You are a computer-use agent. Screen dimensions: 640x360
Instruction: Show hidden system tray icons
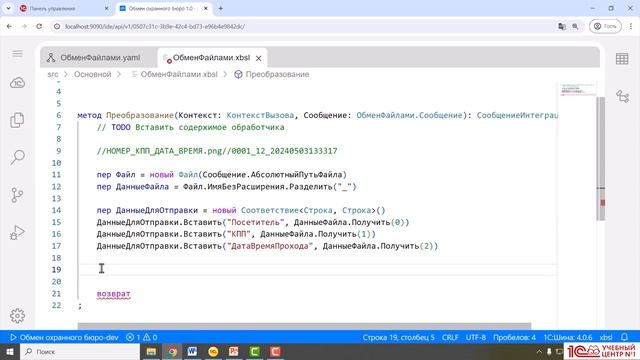pyautogui.click(x=539, y=351)
